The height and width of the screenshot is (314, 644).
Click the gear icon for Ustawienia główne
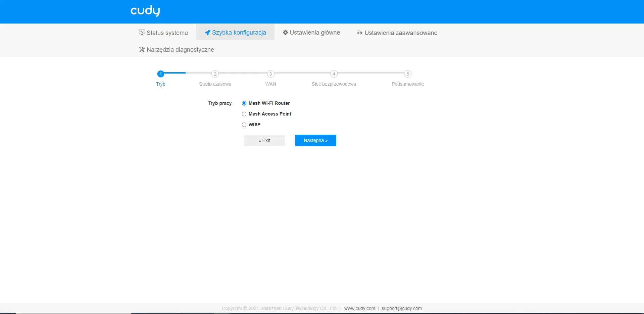tap(286, 33)
